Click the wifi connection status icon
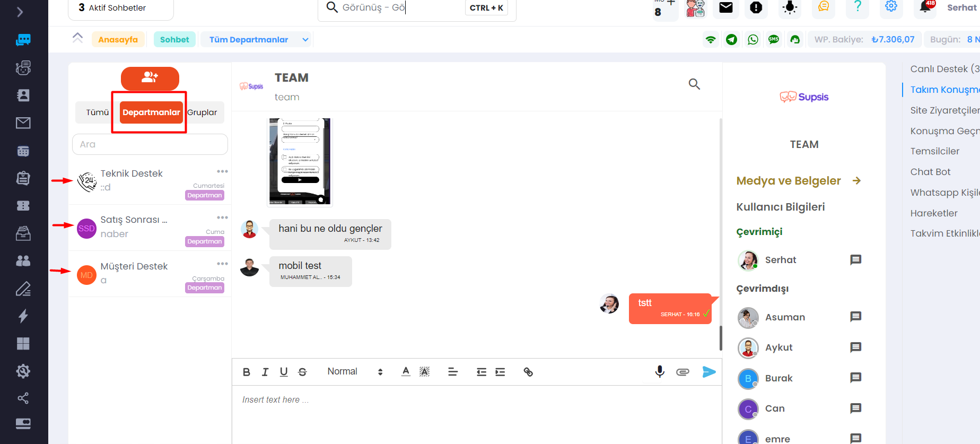The width and height of the screenshot is (980, 444). (x=711, y=40)
